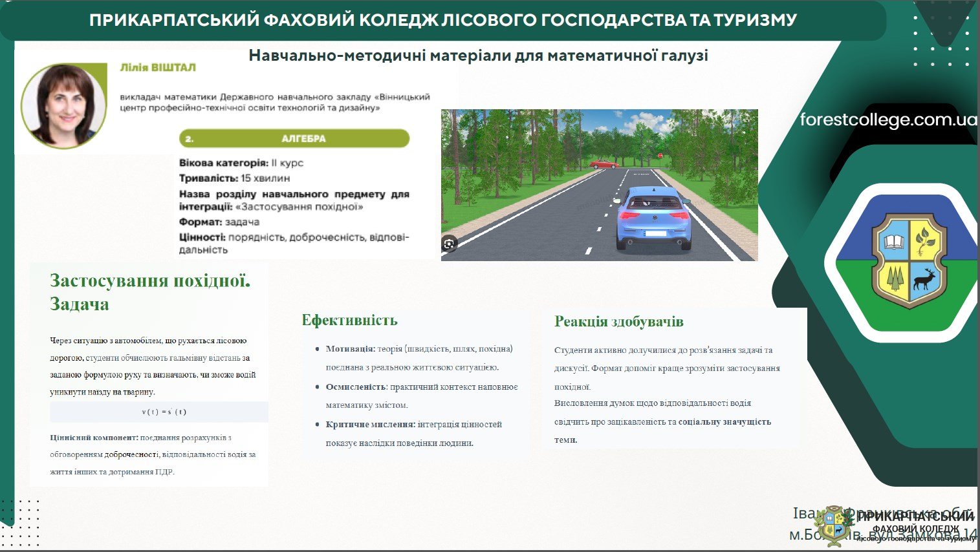980x552 pixels.
Task: Click the Застосування похідної. Задача heading
Action: point(149,292)
